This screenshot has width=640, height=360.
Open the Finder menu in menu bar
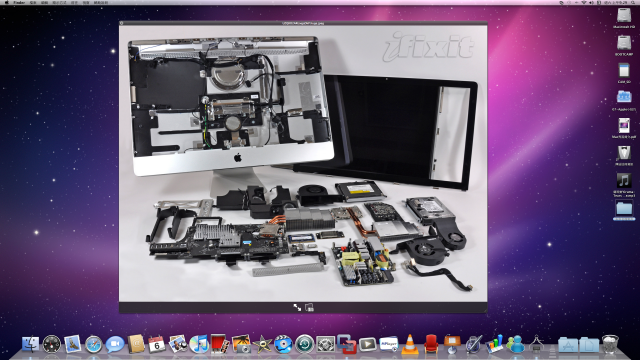coord(19,2)
